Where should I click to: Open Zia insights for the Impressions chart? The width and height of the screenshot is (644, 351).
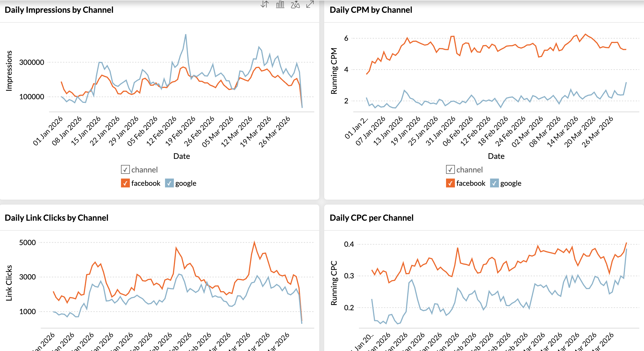coord(295,4)
